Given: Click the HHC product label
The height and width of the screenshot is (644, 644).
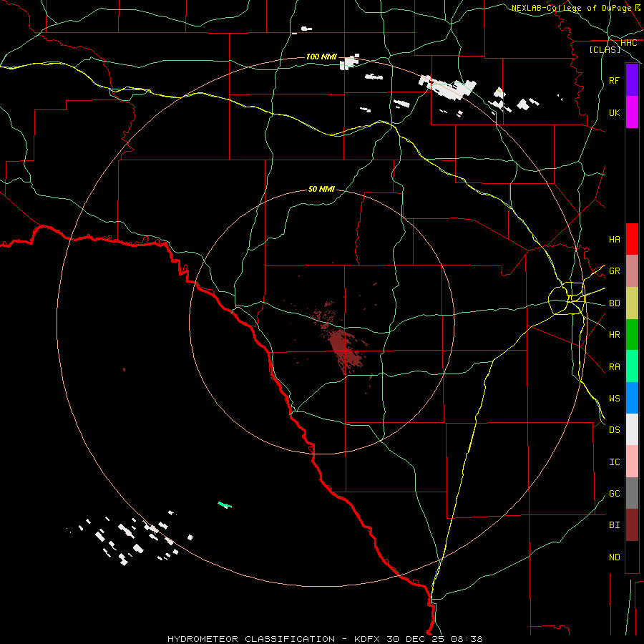Looking at the screenshot, I should tap(628, 43).
